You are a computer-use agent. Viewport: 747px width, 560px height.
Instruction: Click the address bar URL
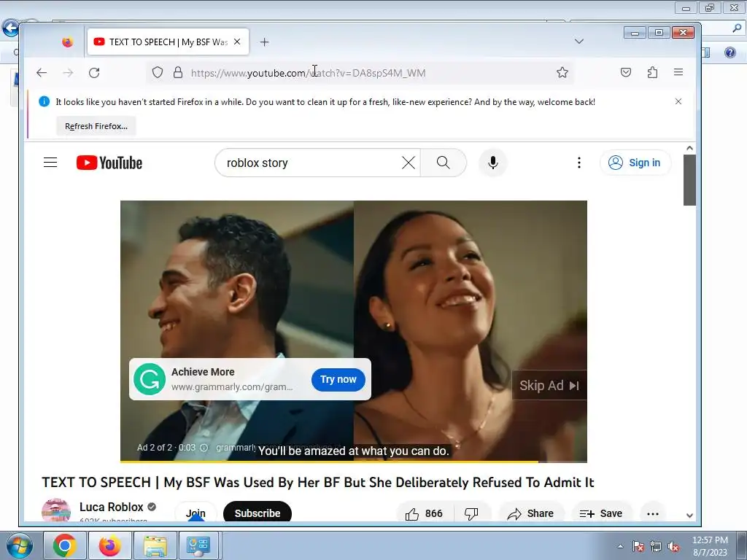click(x=309, y=73)
